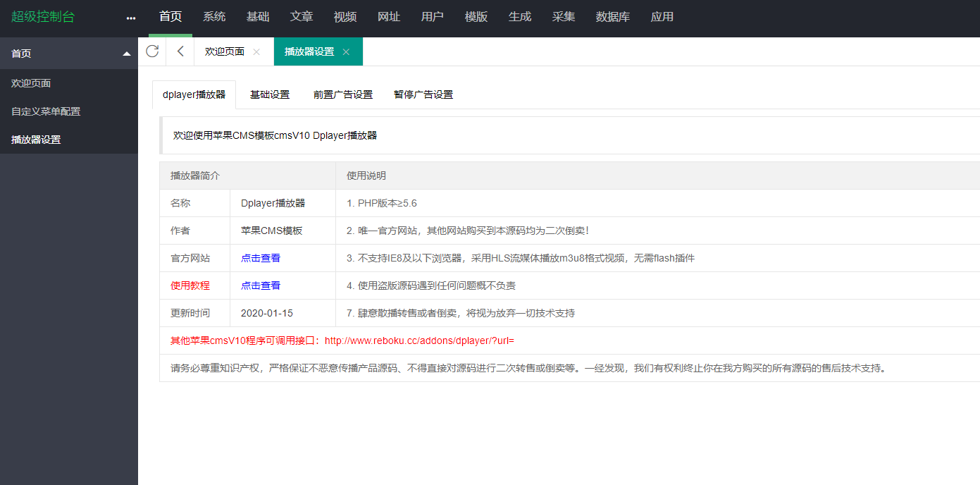
Task: Open the 使用教程 link via 点击查看
Action: (260, 286)
